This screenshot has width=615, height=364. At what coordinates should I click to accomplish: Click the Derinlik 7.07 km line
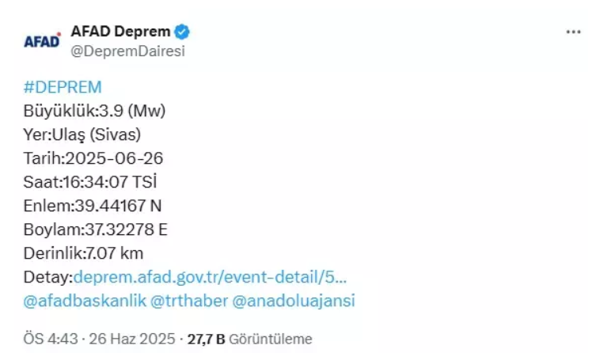coord(84,253)
